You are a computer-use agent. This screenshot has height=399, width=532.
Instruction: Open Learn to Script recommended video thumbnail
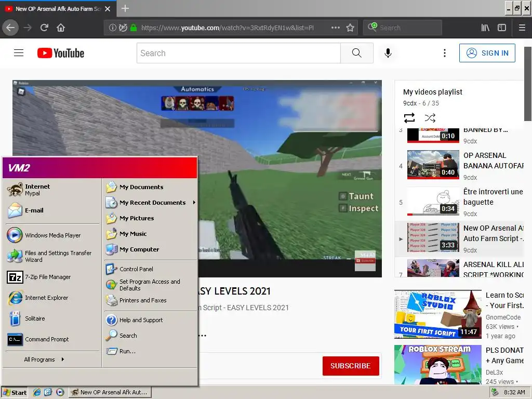[437, 314]
